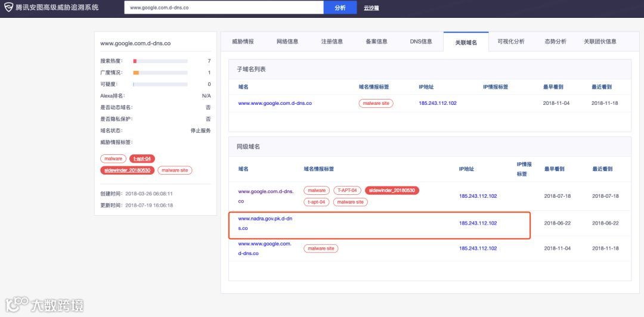Open the 关联团伙信息 tab
Screen dimensions: 644x317
click(600, 42)
